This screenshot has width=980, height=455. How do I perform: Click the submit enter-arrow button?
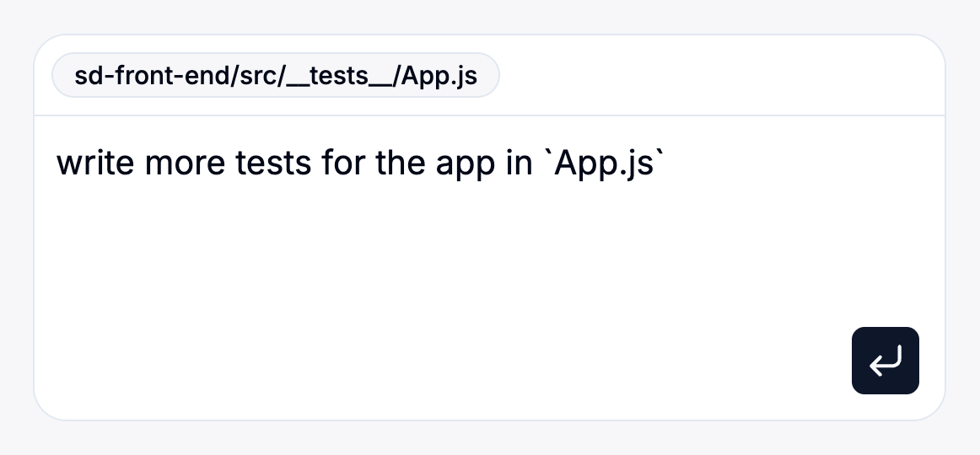click(885, 361)
